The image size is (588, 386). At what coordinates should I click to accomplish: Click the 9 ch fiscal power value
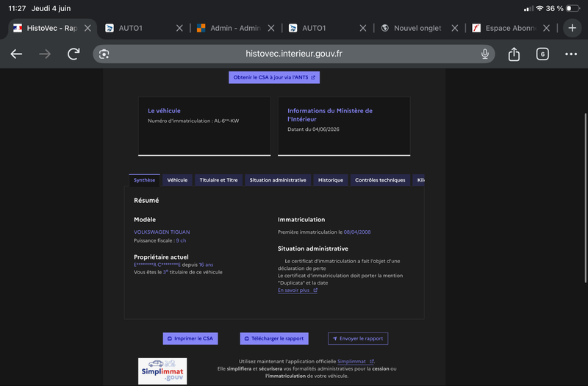[181, 240]
